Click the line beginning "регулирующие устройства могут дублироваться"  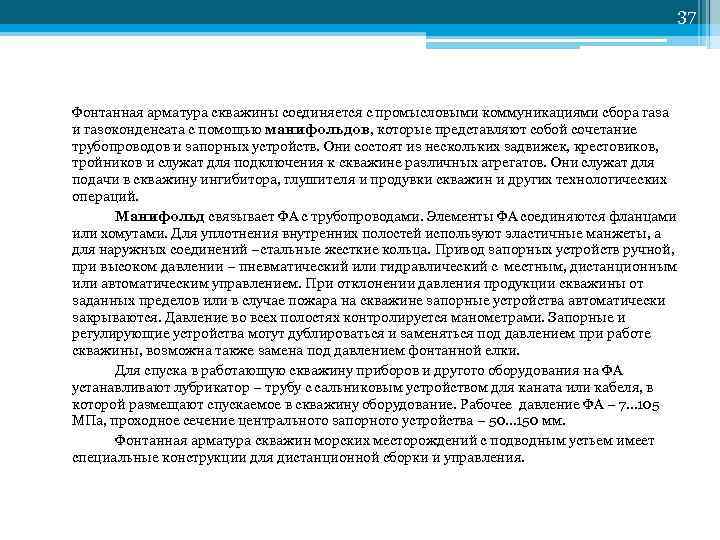tap(361, 334)
